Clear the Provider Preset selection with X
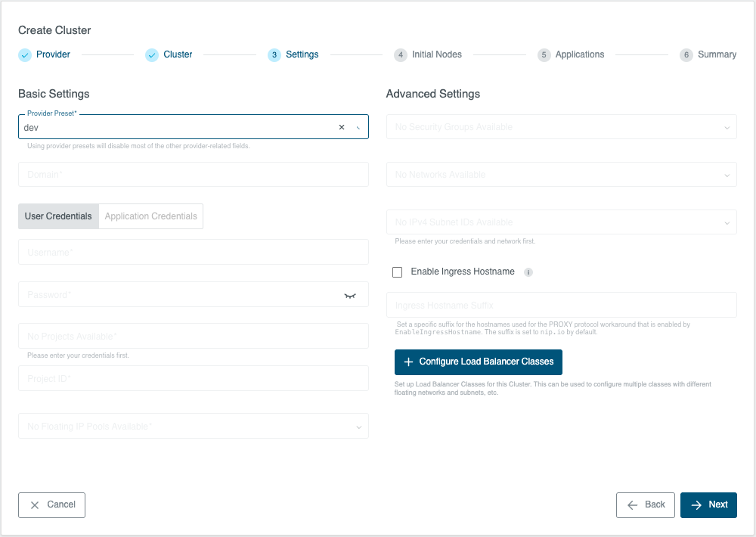The image size is (756, 537). coord(341,128)
